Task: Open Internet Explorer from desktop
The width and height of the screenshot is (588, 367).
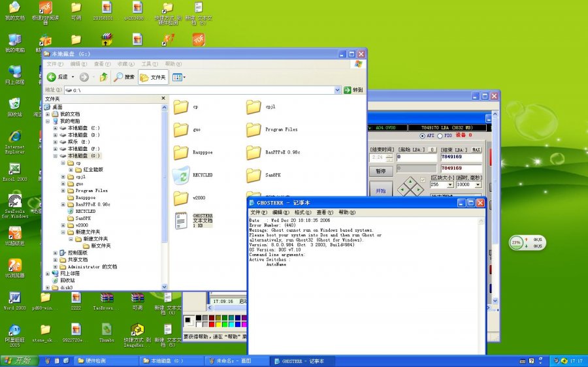Action: point(14,136)
